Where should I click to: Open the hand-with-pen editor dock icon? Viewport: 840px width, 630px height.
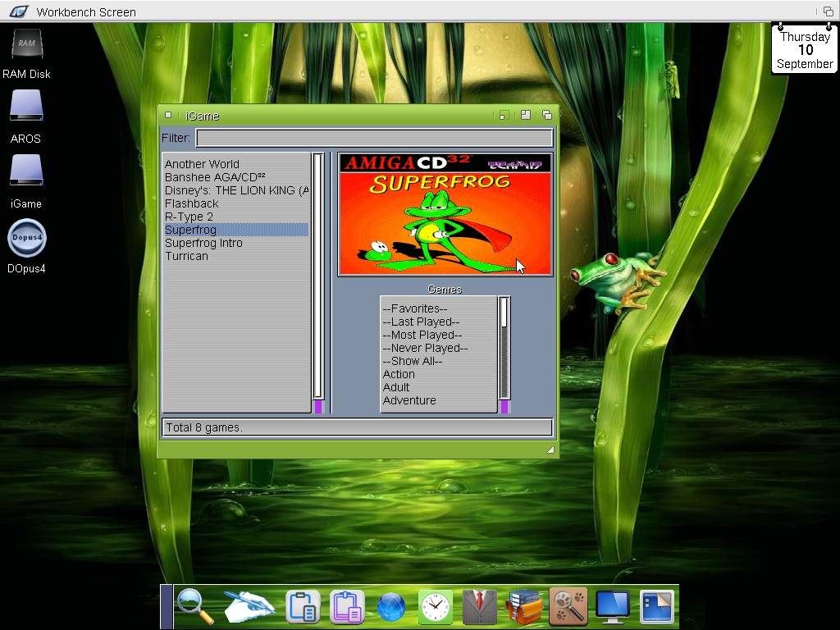249,608
